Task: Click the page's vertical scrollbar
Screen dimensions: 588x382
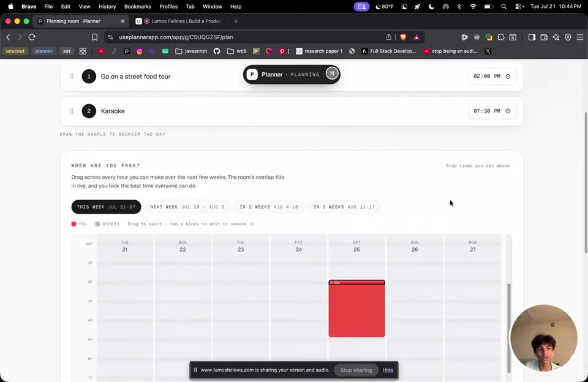Action: pos(586,182)
